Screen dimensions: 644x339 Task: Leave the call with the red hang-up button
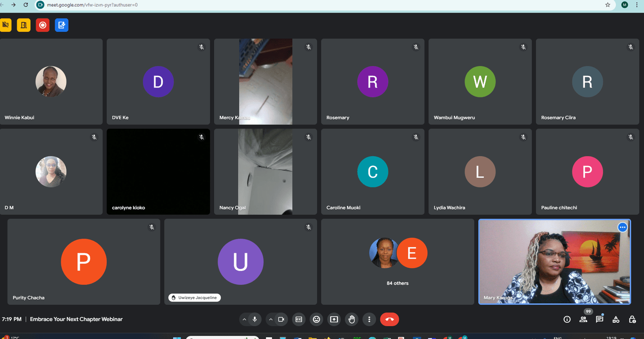tap(389, 319)
